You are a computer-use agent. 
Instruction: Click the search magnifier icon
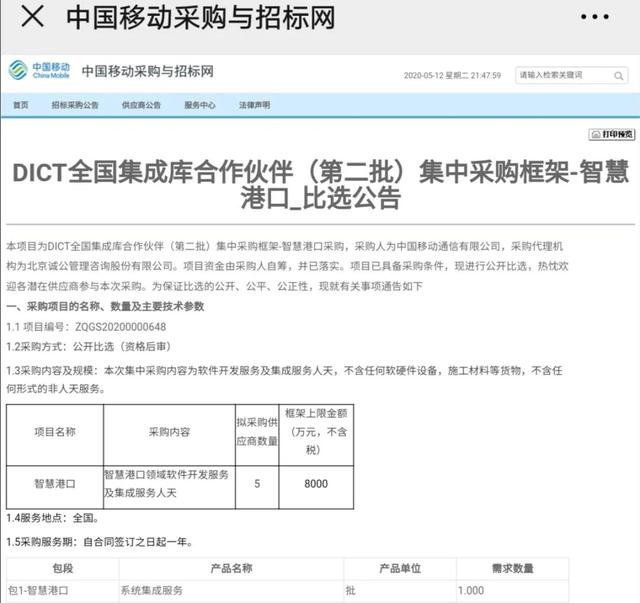(606, 76)
